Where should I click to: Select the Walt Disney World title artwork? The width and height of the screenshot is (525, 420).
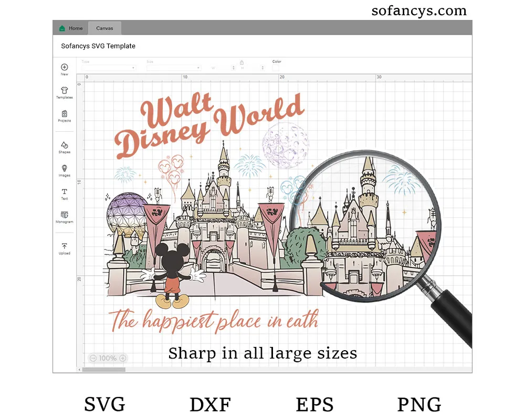tap(209, 124)
